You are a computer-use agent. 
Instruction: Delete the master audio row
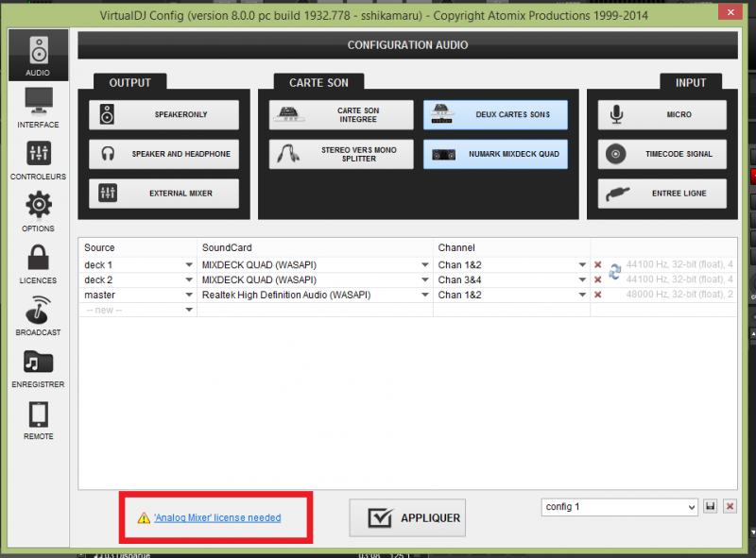598,295
